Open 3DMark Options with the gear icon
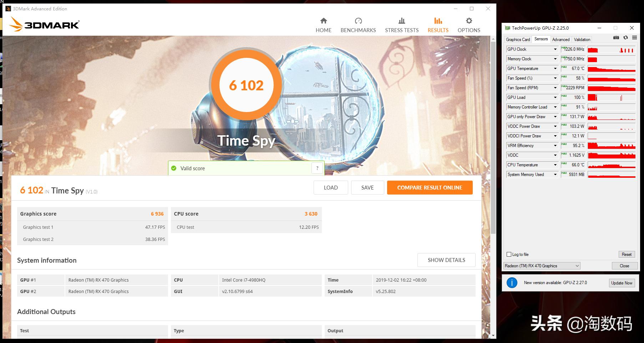The width and height of the screenshot is (644, 343). point(468,21)
